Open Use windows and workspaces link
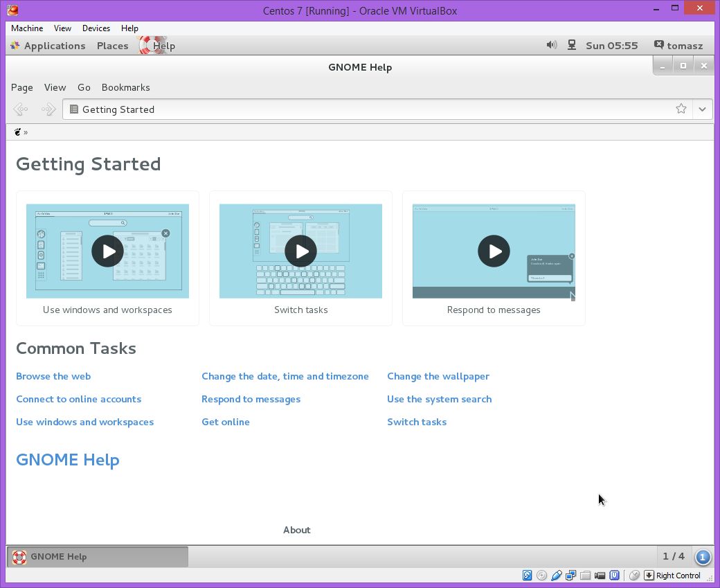Screen dimensions: 720x588 coord(85,422)
